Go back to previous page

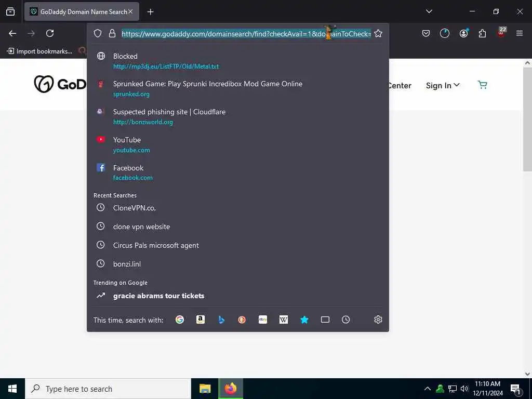[12, 33]
